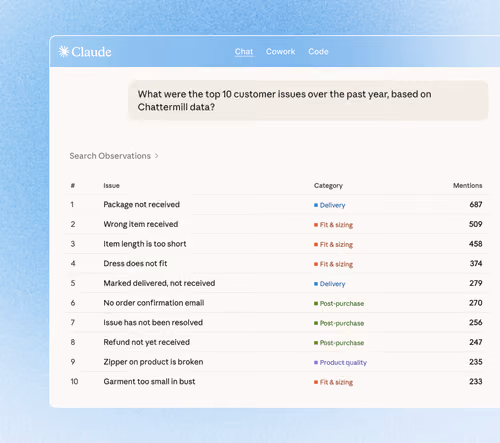Image resolution: width=500 pixels, height=443 pixels.
Task: Click Fit & sizing tag for Wrong item received
Action: pyautogui.click(x=333, y=225)
